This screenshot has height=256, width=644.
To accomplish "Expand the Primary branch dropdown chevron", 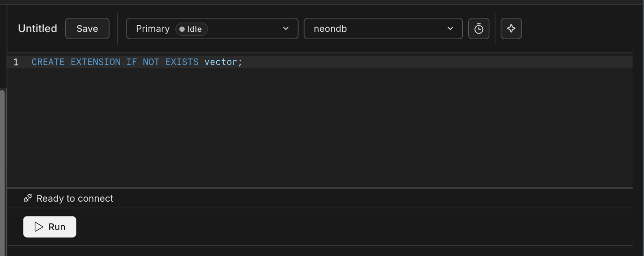I will coord(286,29).
